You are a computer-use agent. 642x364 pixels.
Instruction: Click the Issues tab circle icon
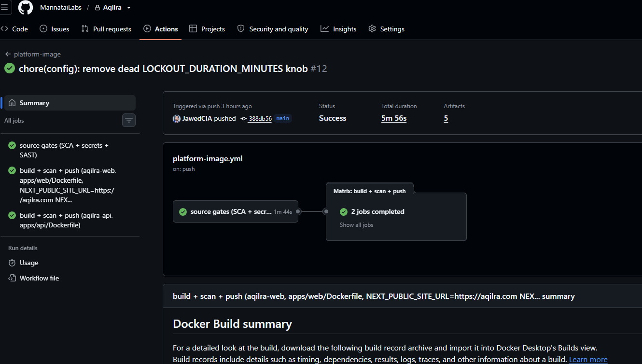[43, 29]
